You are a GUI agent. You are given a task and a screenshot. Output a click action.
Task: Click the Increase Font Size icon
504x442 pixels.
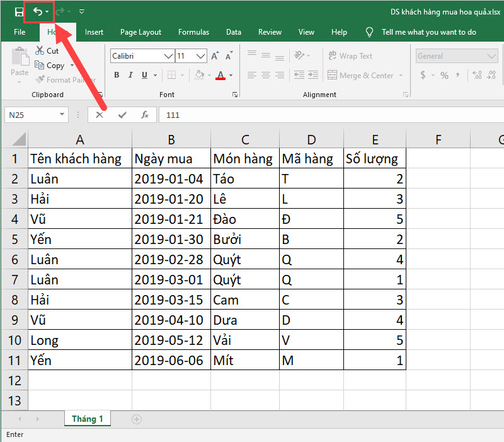215,56
